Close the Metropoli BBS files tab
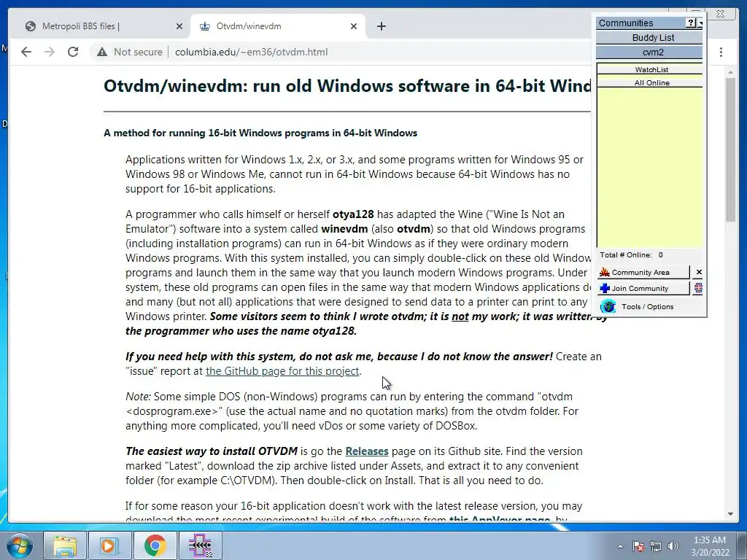The width and height of the screenshot is (747, 560). (x=179, y=26)
